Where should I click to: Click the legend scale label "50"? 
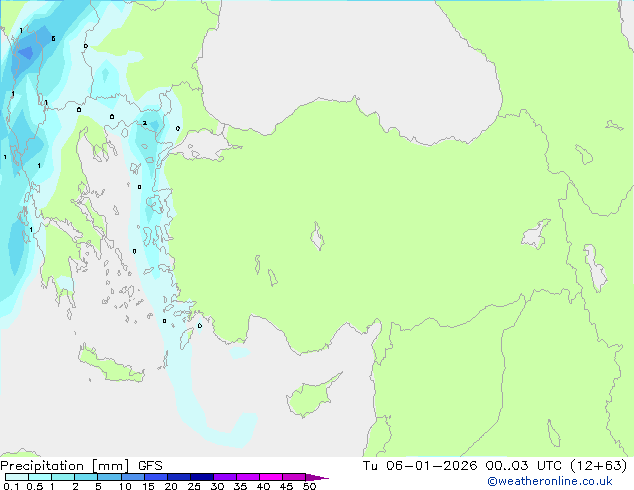[x=309, y=486]
